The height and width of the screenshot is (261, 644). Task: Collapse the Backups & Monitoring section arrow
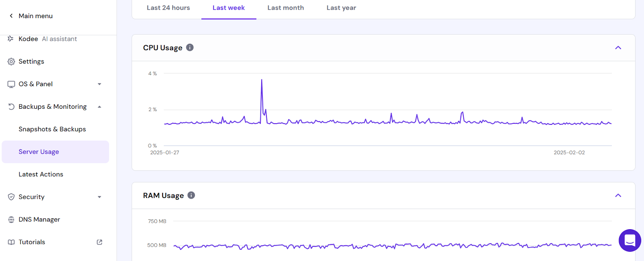pos(99,107)
